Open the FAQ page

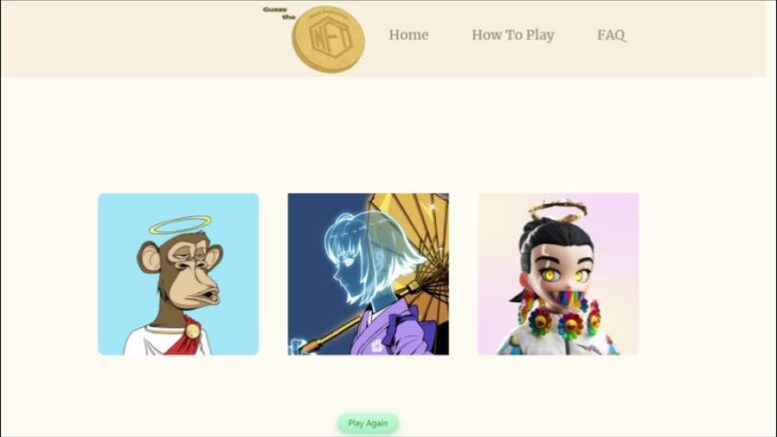(611, 35)
